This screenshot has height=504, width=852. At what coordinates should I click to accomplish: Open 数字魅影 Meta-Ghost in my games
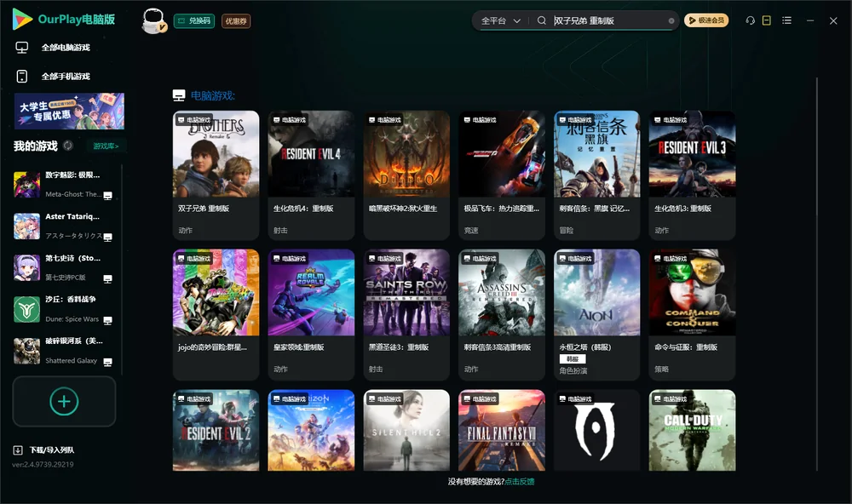(x=64, y=185)
